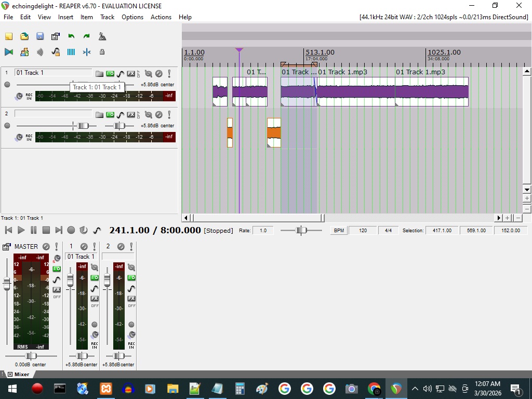532x399 pixels.
Task: Click track 2 folder state icon
Action: (x=99, y=115)
